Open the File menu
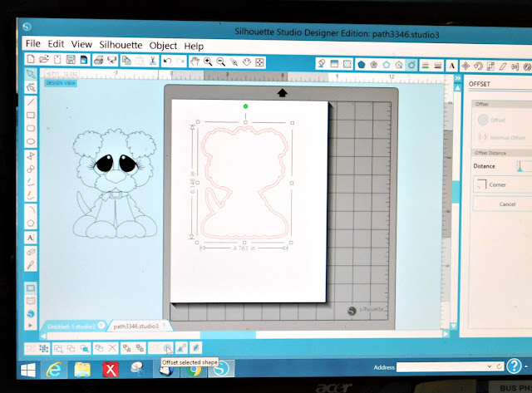Screen dimensions: 532x393 point(33,44)
